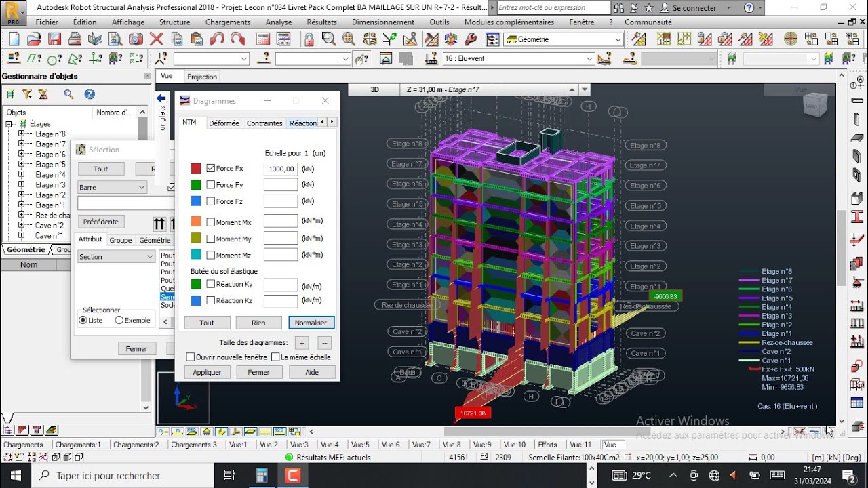Uncheck the Force Fx checkbox
Screen dimensions: 868x488
pyautogui.click(x=211, y=168)
